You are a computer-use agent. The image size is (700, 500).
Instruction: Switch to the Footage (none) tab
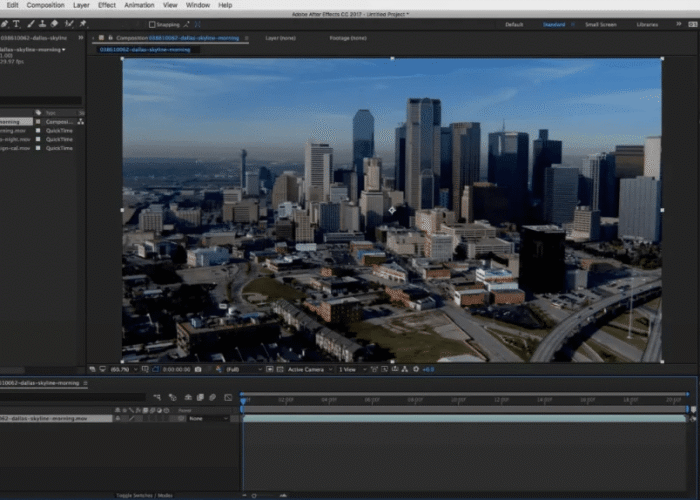tap(348, 38)
